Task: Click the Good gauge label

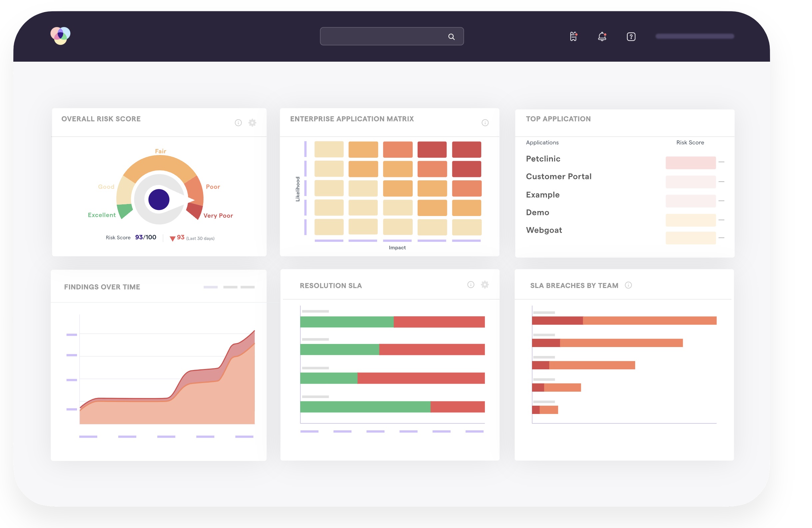Action: 106,187
